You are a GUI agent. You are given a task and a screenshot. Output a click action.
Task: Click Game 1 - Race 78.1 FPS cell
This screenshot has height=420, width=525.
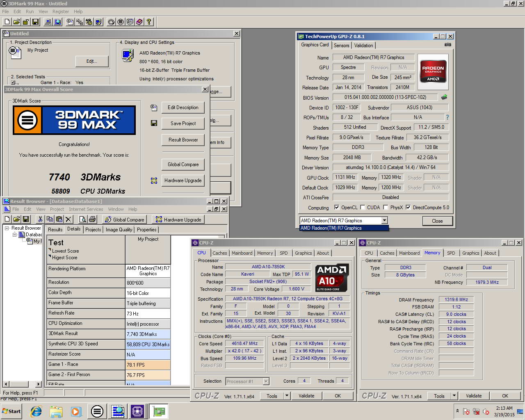148,365
